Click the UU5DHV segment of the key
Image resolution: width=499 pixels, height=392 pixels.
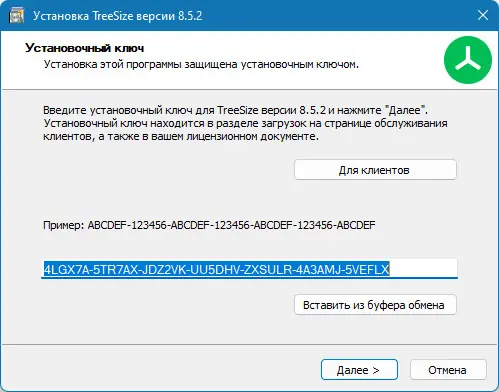(216, 269)
